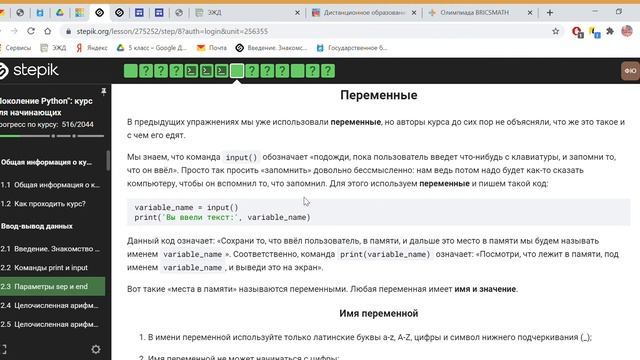Viewport: 640px width, 360px height.
Task: Open the blank green step near the end
Action: (297, 71)
